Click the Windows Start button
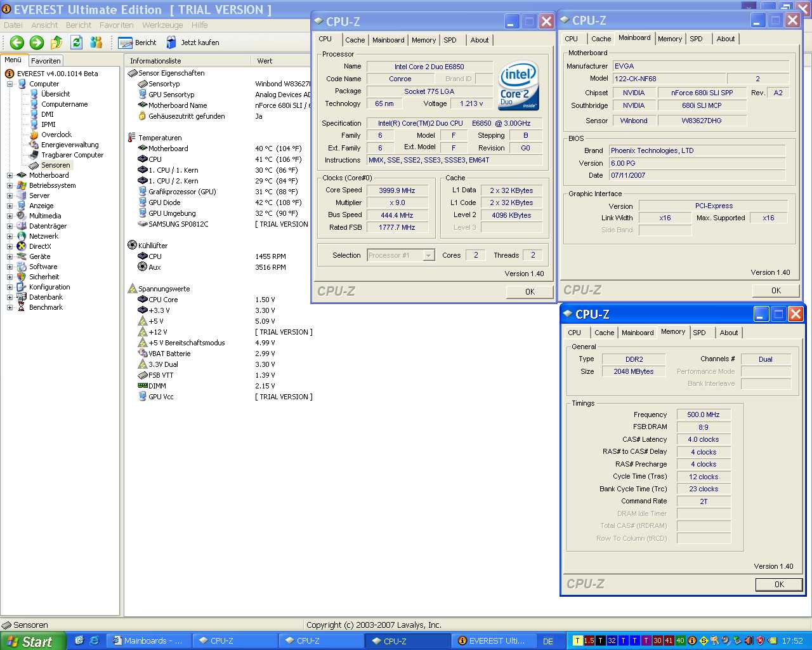812x650 pixels. pos(33,641)
